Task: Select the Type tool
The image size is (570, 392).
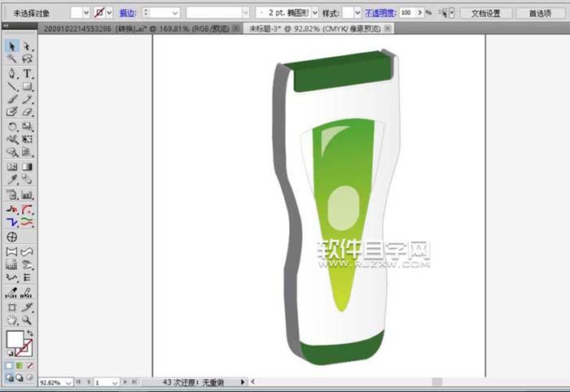Action: click(x=28, y=73)
